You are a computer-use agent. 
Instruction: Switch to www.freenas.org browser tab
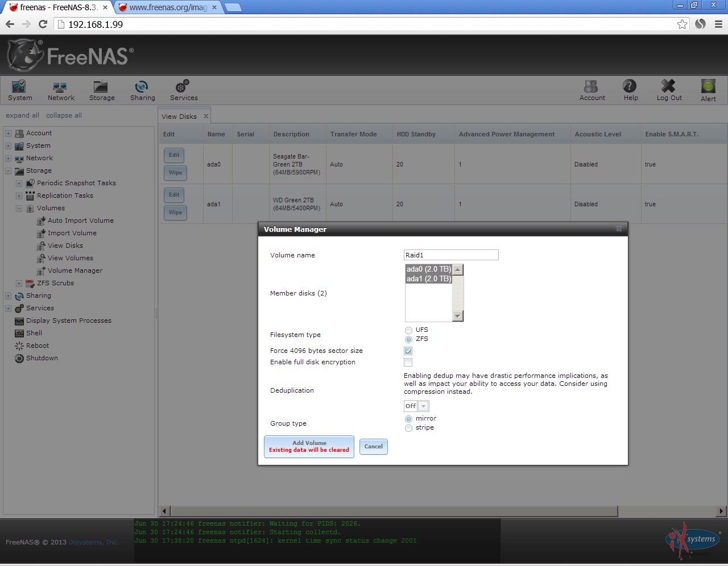tap(168, 7)
